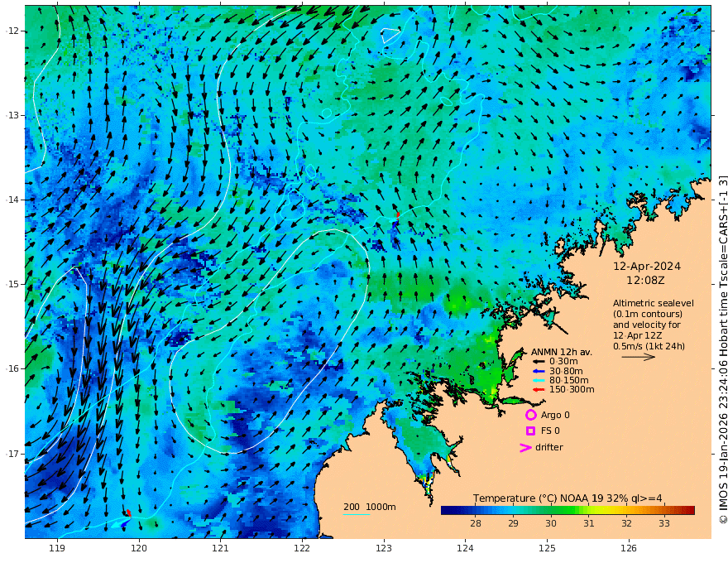The height and width of the screenshot is (563, 728).
Task: Click the black 0-30m legend arrow
Action: click(x=538, y=362)
